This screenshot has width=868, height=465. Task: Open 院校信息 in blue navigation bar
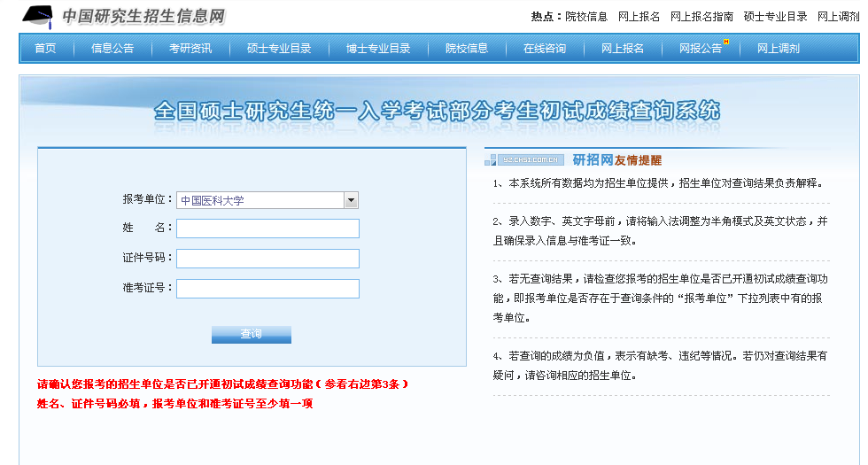(x=467, y=49)
